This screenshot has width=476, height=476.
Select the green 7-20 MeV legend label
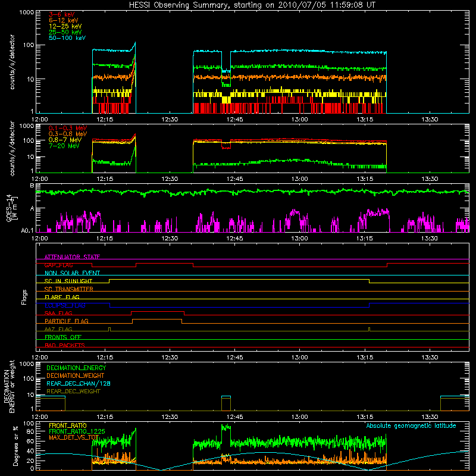coord(64,146)
